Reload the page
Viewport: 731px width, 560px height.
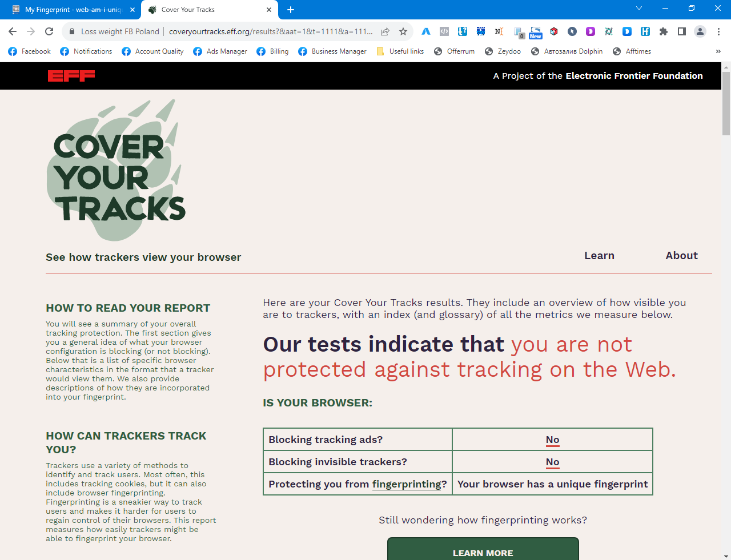point(49,32)
